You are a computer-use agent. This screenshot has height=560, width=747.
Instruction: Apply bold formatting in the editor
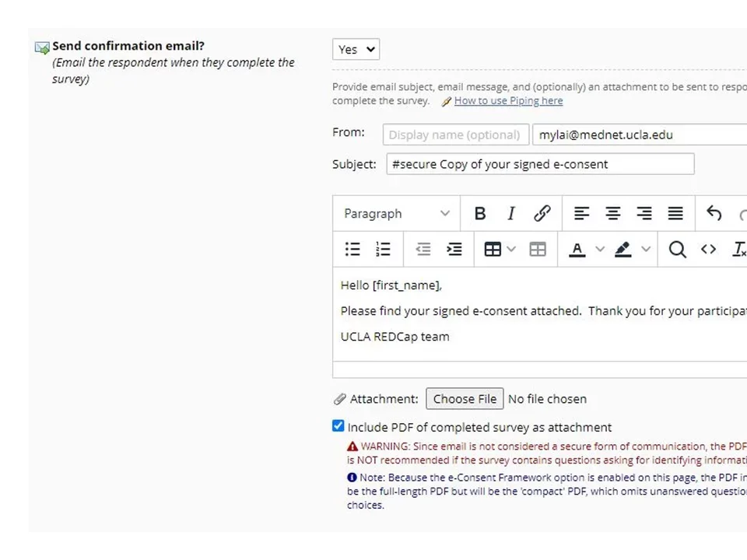[x=480, y=213]
